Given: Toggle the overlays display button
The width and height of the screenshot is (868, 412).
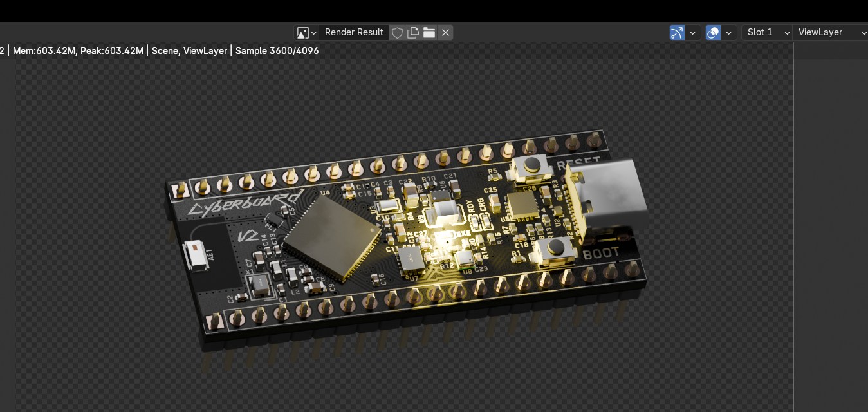Looking at the screenshot, I should [713, 32].
